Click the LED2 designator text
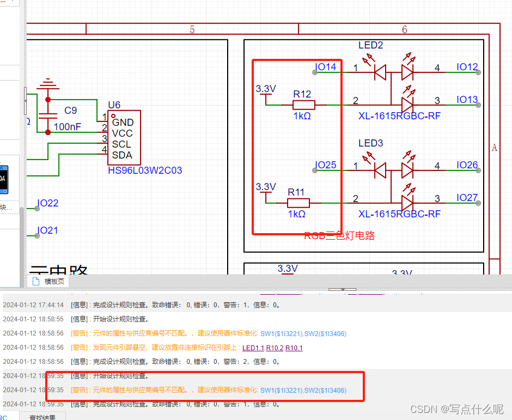 (x=370, y=45)
